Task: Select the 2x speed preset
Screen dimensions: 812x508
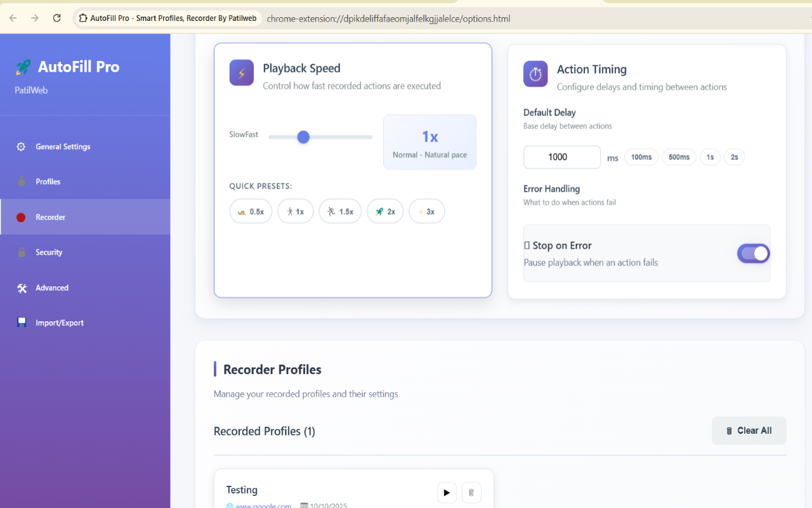Action: click(385, 211)
